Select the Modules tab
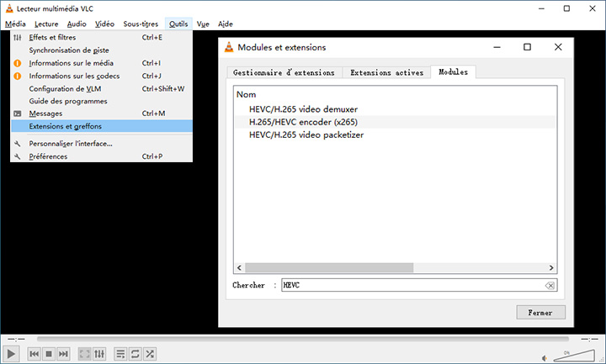The width and height of the screenshot is (606, 364). tap(453, 71)
